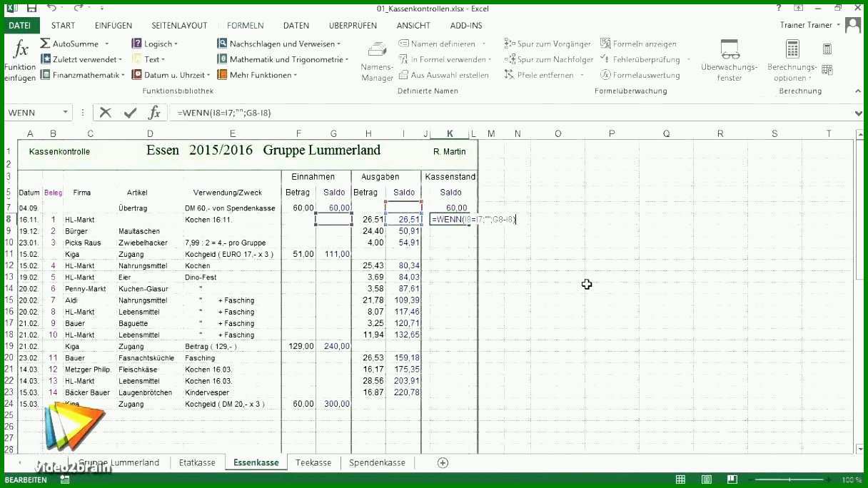Click the Maultaschen cell
Image resolution: width=868 pixels, height=488 pixels.
coord(150,231)
